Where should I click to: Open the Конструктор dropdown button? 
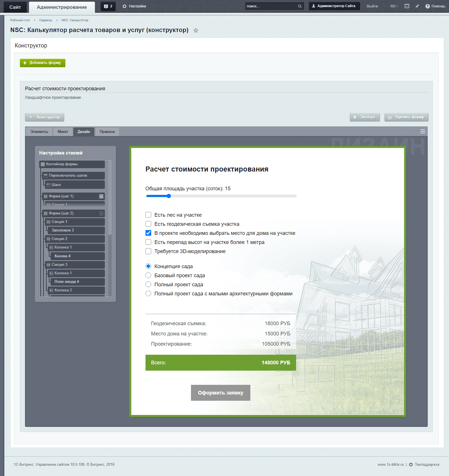pos(45,117)
